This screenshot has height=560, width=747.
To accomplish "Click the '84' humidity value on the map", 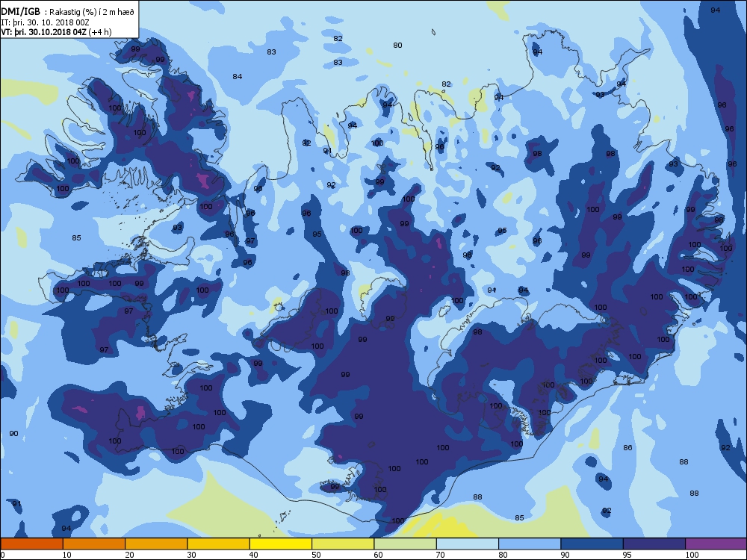I will [238, 76].
